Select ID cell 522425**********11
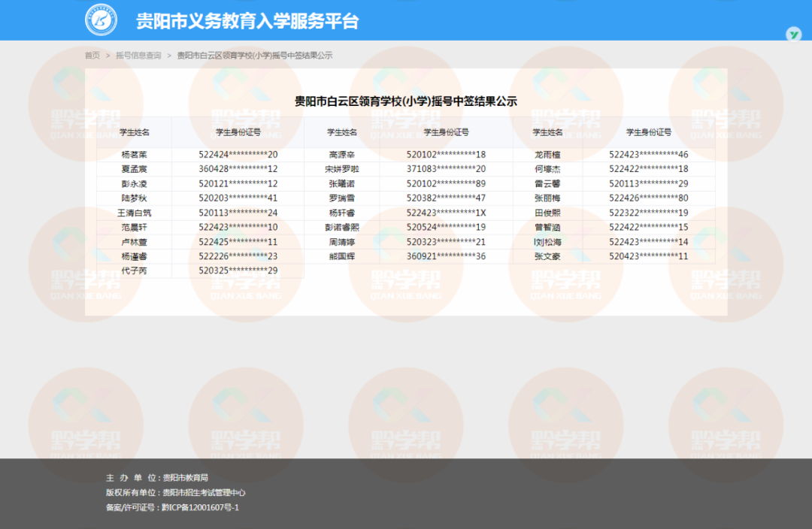Image resolution: width=812 pixels, height=529 pixels. click(238, 242)
